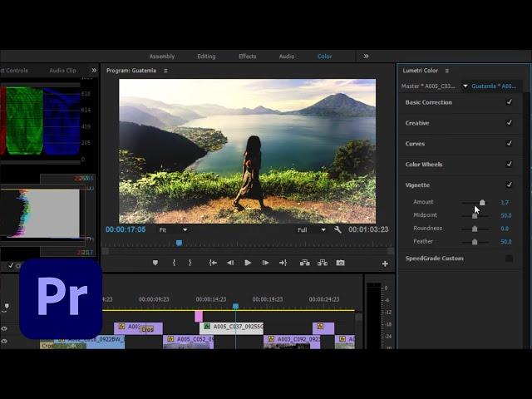The height and width of the screenshot is (399, 532).
Task: Play the program monitor
Action: (248, 263)
